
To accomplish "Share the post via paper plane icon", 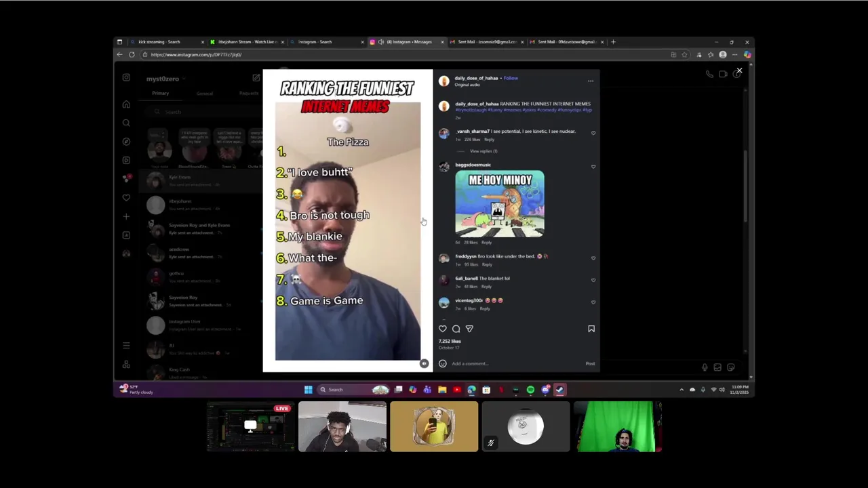I will 469,329.
